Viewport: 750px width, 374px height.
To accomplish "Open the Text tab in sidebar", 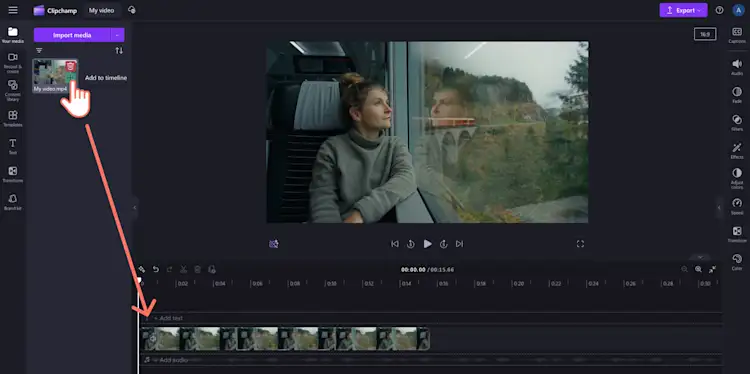I will (13, 146).
